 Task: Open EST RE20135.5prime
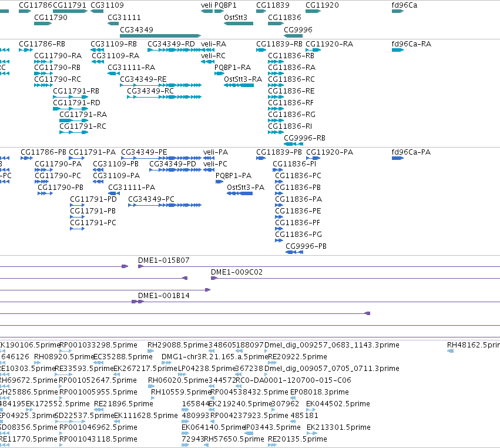click(297, 439)
